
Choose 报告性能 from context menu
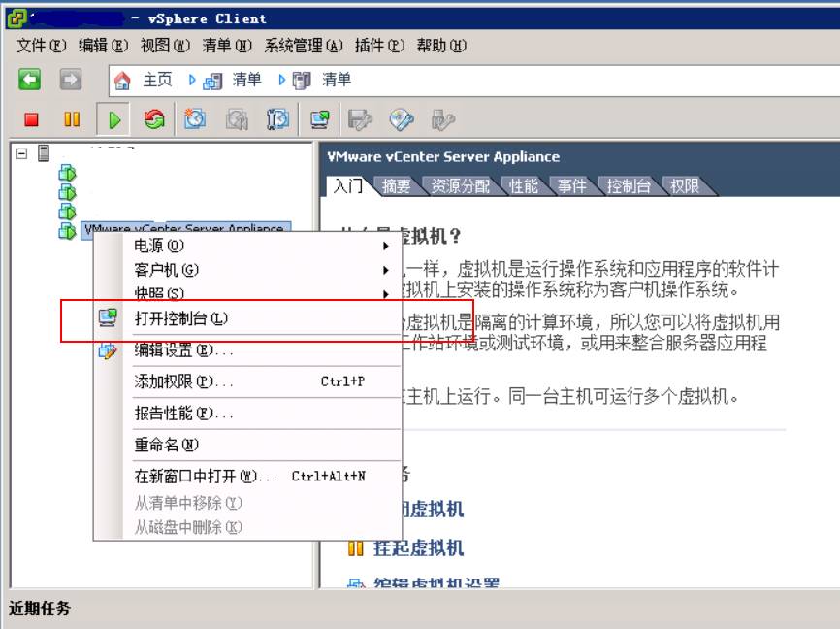point(248,414)
